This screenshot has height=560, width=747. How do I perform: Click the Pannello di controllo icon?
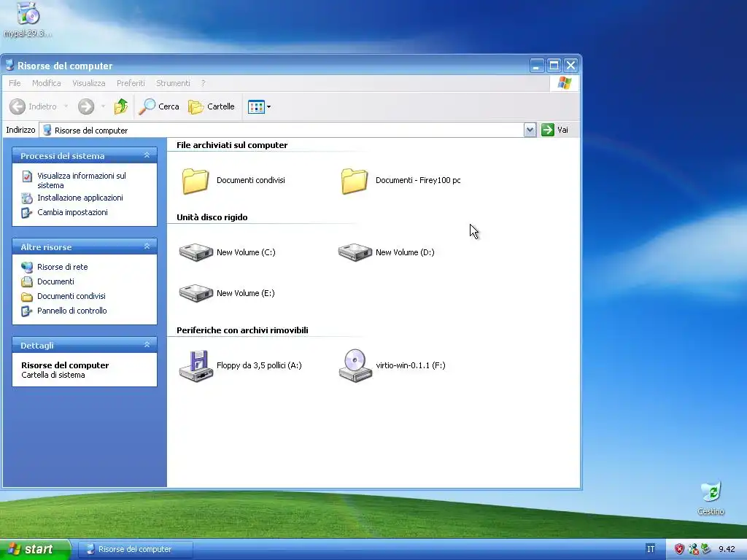click(27, 311)
